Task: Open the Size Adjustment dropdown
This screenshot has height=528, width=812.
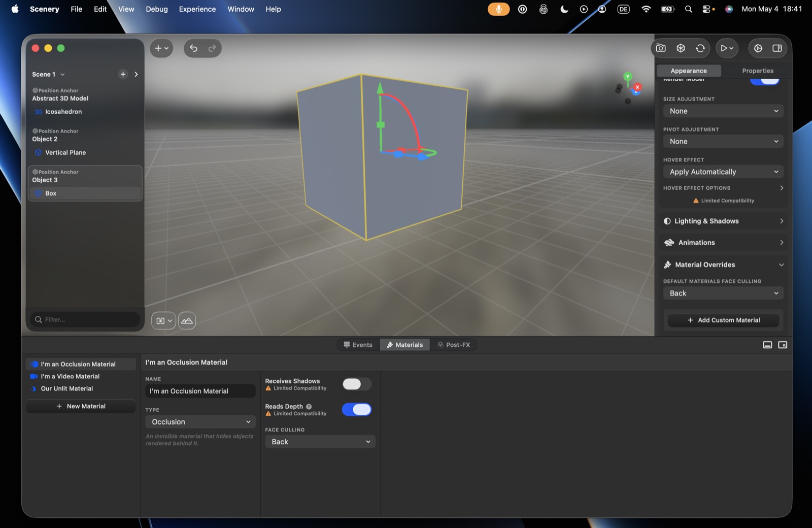Action: 723,111
